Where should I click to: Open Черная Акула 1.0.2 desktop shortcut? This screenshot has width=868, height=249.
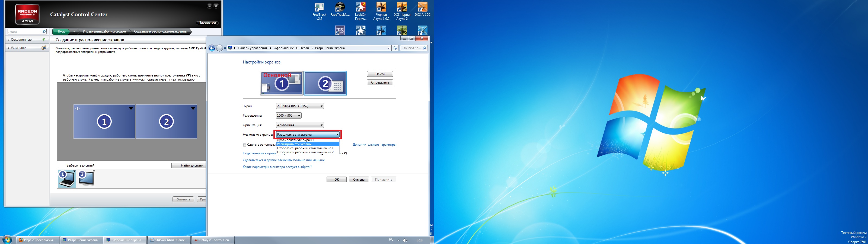click(381, 12)
